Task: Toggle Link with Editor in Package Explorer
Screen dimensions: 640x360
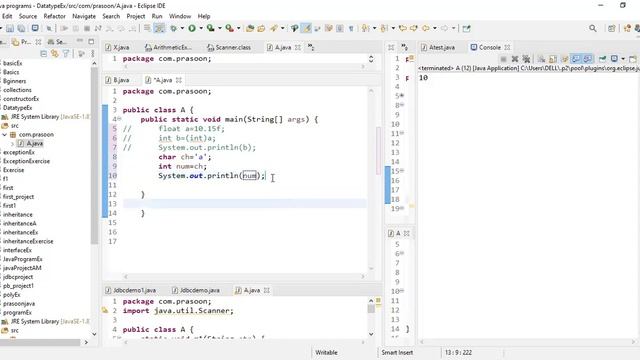Action: coord(54,53)
